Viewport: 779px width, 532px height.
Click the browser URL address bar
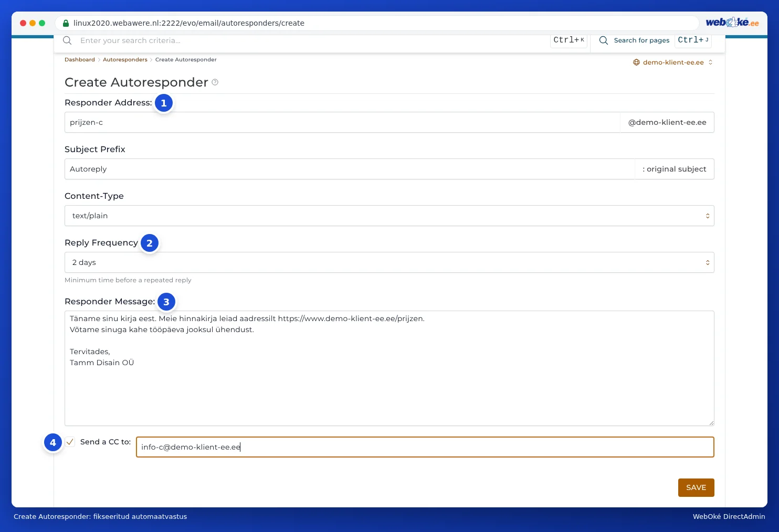coord(377,23)
